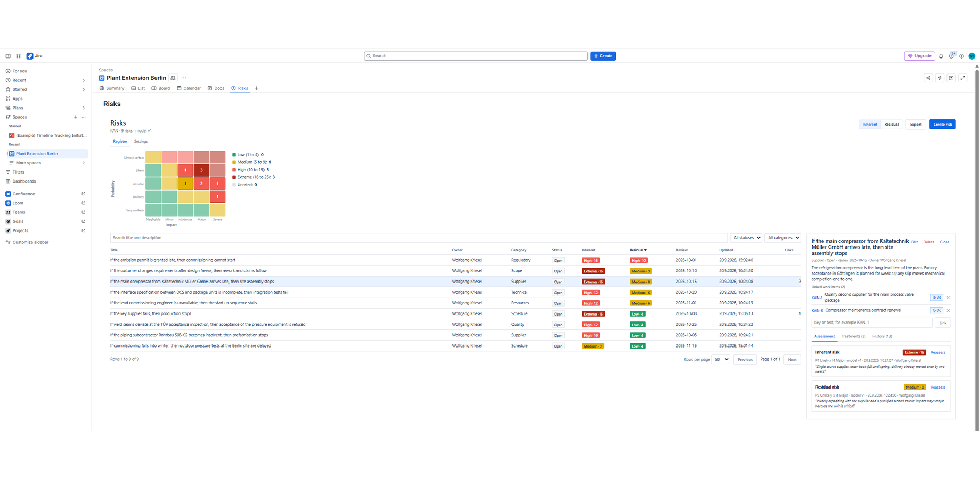Click Reassess for Inherent risk
This screenshot has width=980, height=479.
938,352
